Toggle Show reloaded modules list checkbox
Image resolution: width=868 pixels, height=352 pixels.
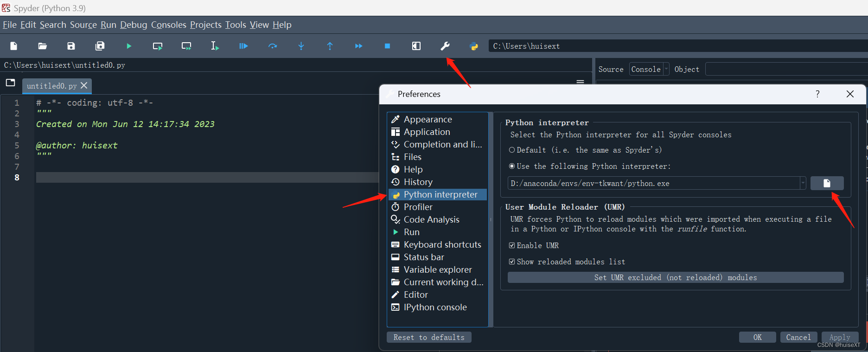coord(512,262)
